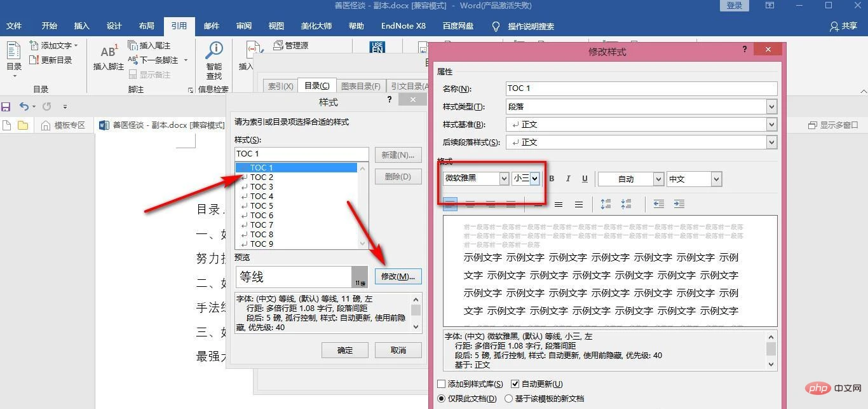Open the Design ribbon tab

[x=114, y=26]
